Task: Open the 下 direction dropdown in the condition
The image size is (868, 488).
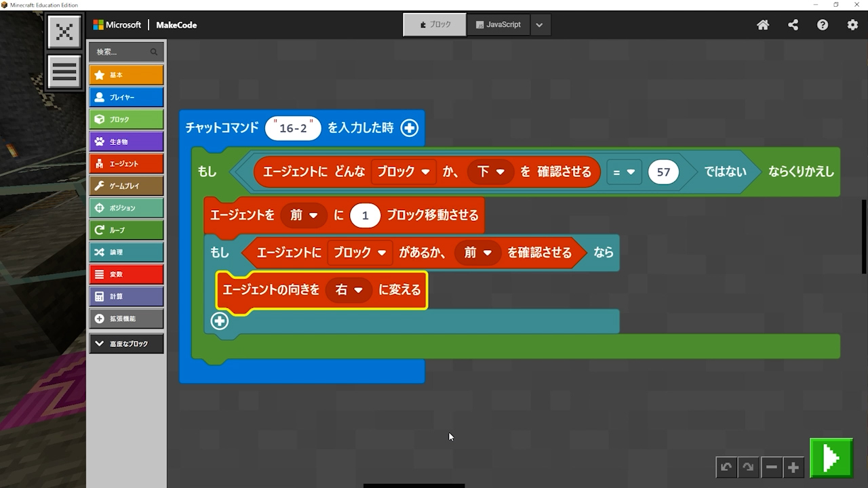Action: pos(491,172)
